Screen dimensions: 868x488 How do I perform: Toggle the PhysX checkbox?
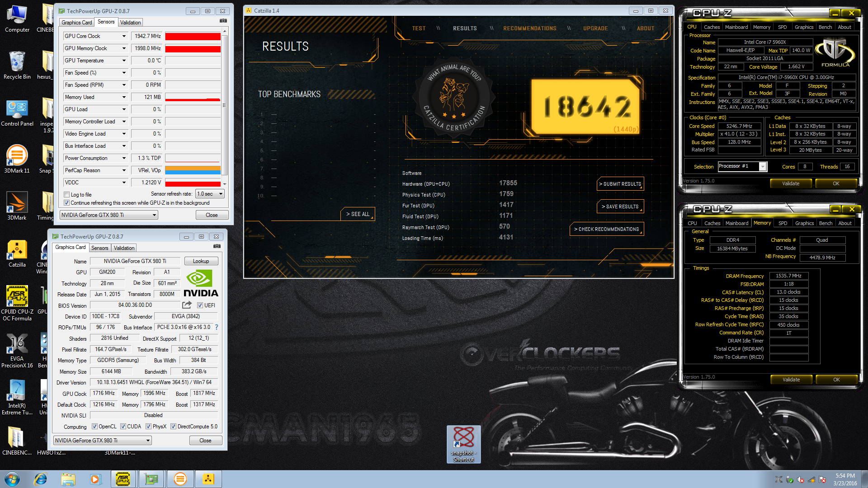[148, 427]
